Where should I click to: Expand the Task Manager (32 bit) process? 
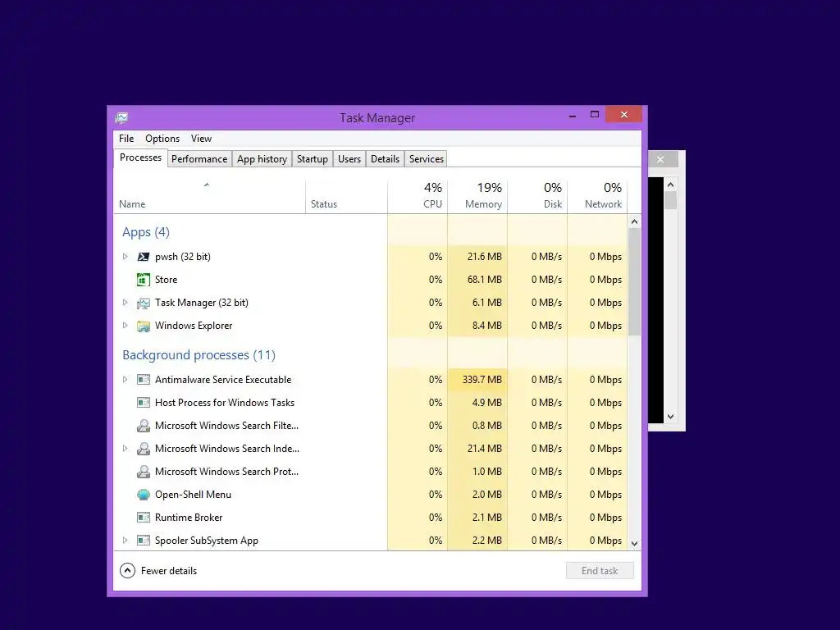(125, 303)
